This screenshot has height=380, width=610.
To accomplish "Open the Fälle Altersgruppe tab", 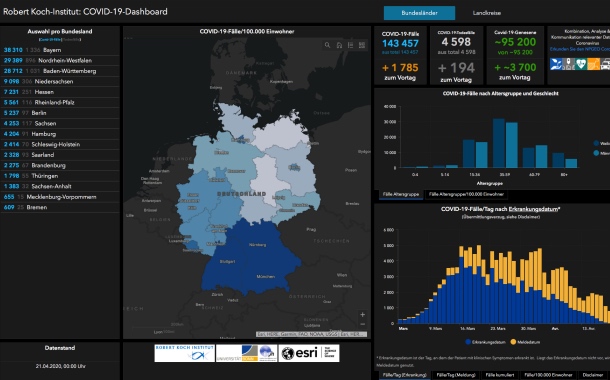I will pyautogui.click(x=401, y=194).
